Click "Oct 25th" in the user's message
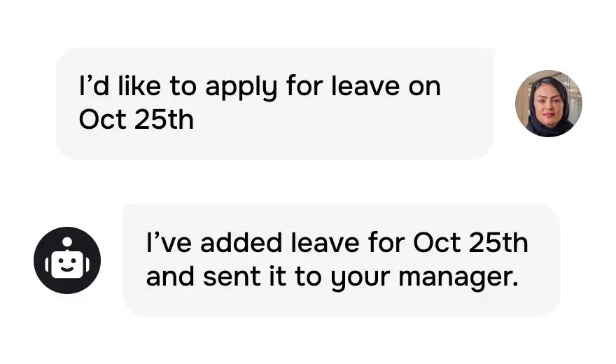 [136, 120]
